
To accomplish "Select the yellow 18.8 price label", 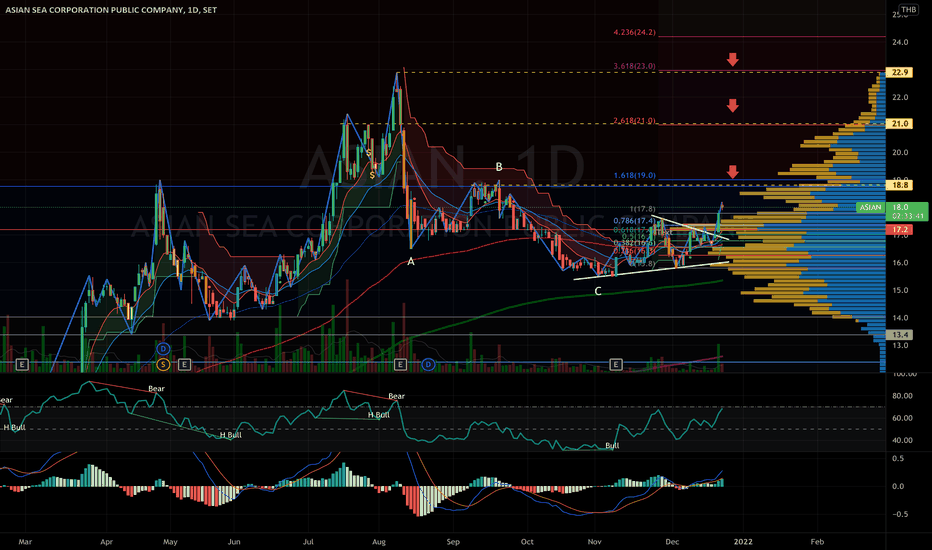I will pyautogui.click(x=900, y=185).
